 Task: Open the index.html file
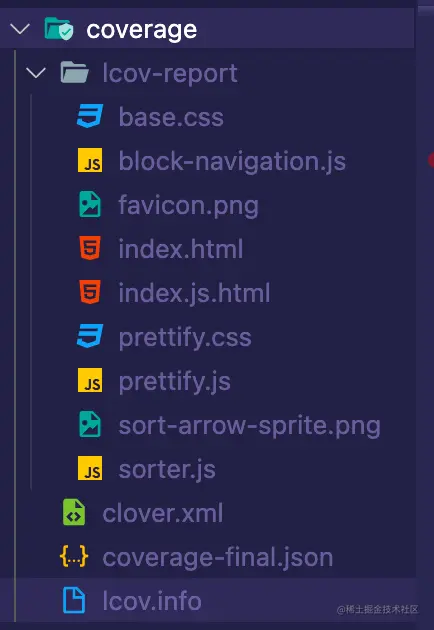tap(181, 249)
